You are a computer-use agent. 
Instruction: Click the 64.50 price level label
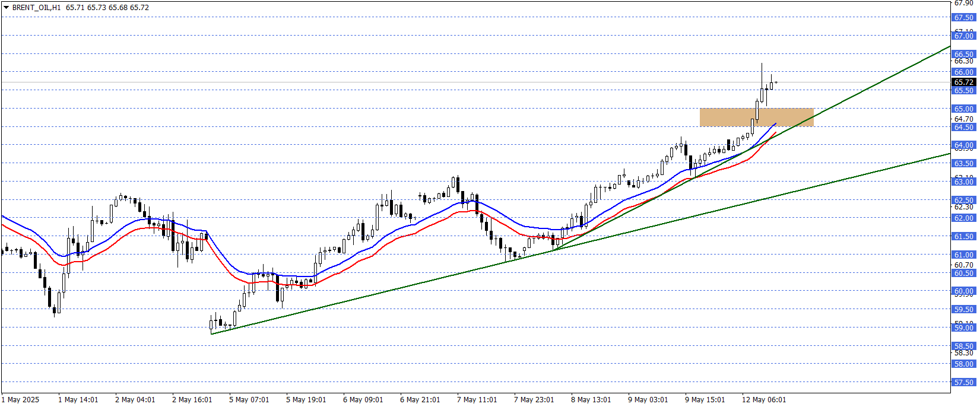pyautogui.click(x=963, y=127)
